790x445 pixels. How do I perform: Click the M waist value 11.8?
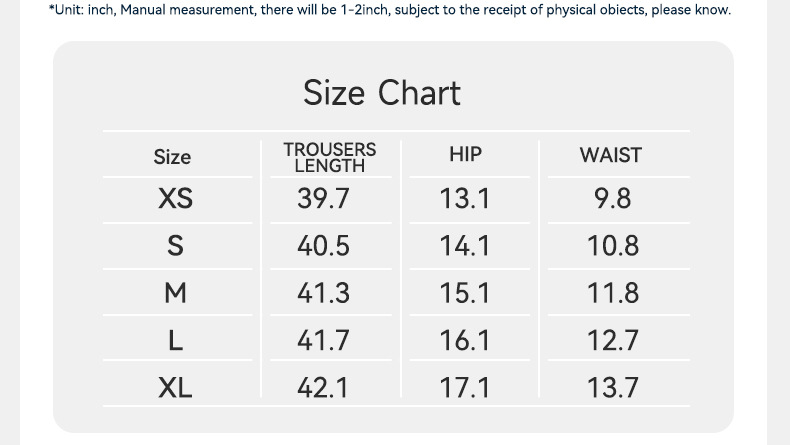click(x=612, y=293)
